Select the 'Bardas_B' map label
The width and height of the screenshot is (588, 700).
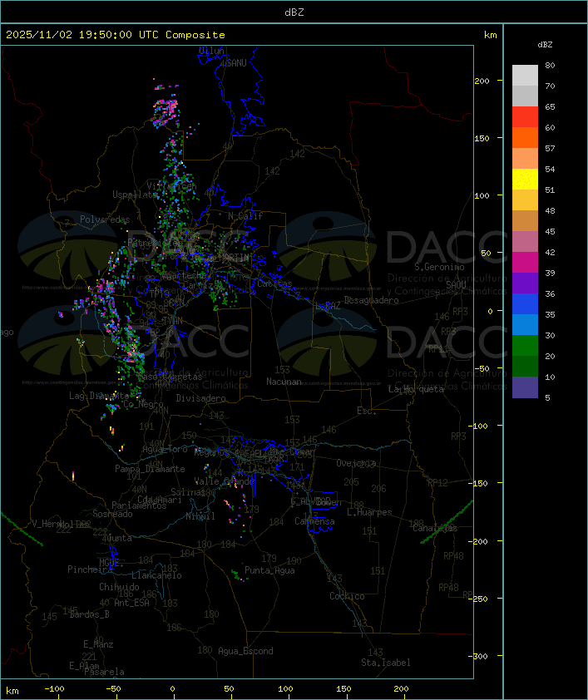point(89,614)
